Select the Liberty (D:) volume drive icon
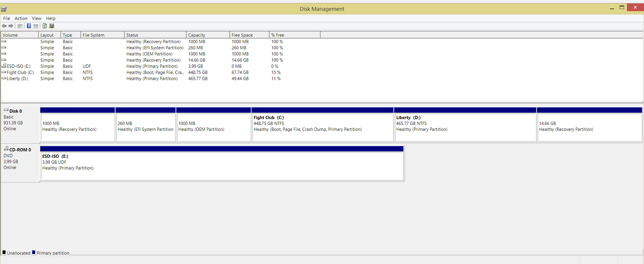The height and width of the screenshot is (264, 644). (4, 78)
